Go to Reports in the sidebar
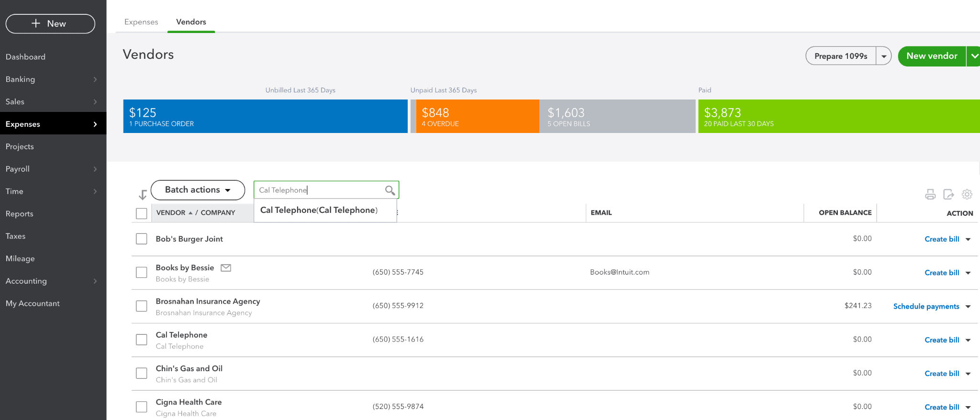980x420 pixels. 53,213
